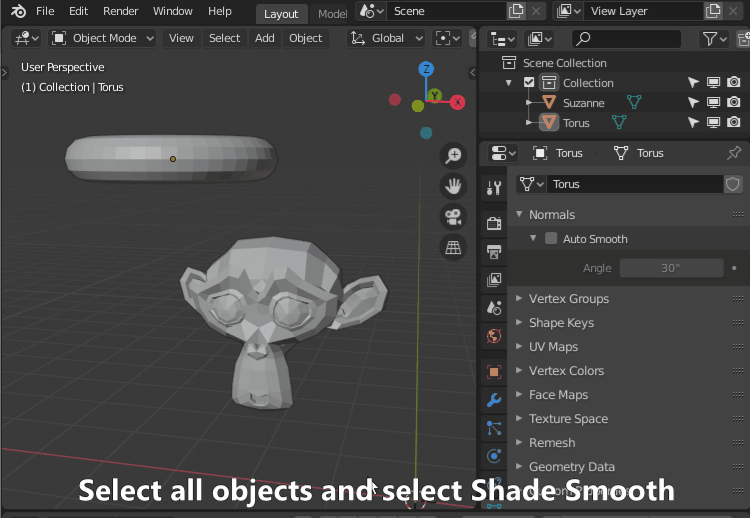Click Torus's mesh data icon in outliner
This screenshot has height=518, width=750.
coord(619,122)
